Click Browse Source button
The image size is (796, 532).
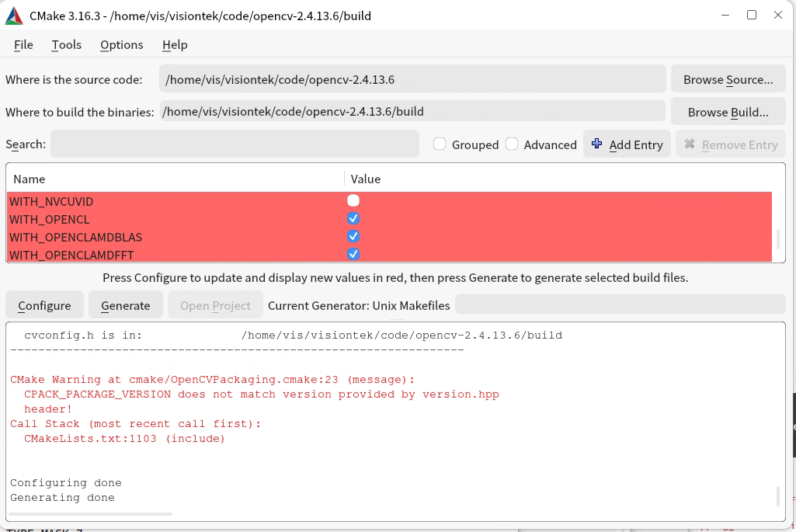[728, 79]
